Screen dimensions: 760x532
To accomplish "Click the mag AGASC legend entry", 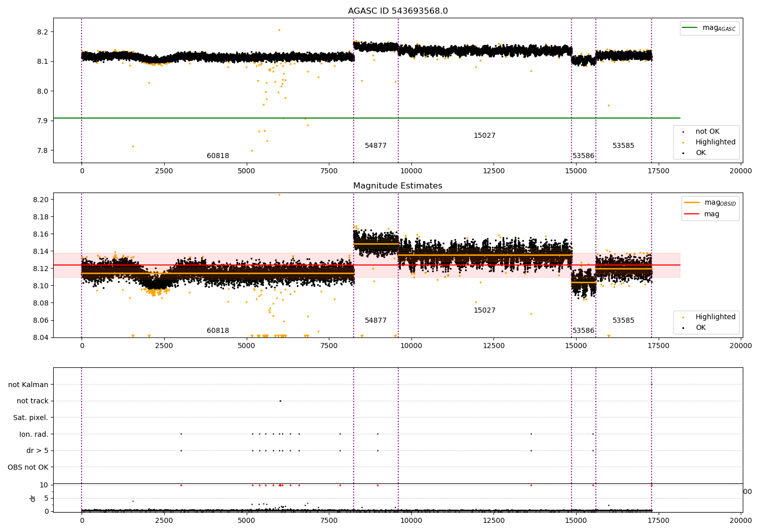I will click(709, 28).
